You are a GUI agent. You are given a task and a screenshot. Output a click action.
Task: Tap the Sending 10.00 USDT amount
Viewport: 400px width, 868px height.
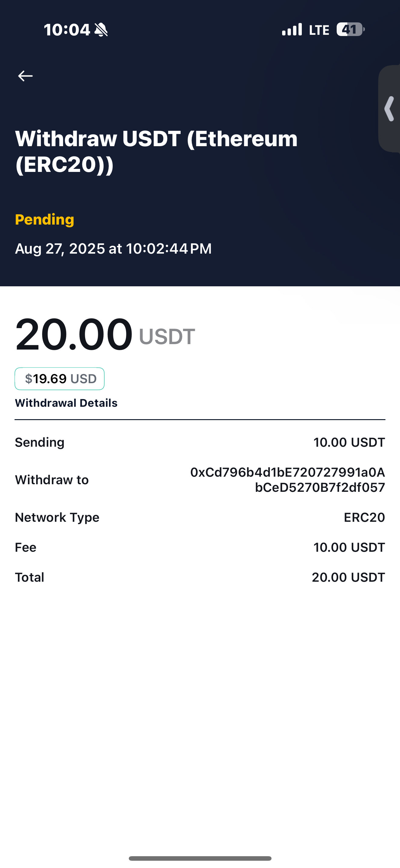tap(349, 442)
